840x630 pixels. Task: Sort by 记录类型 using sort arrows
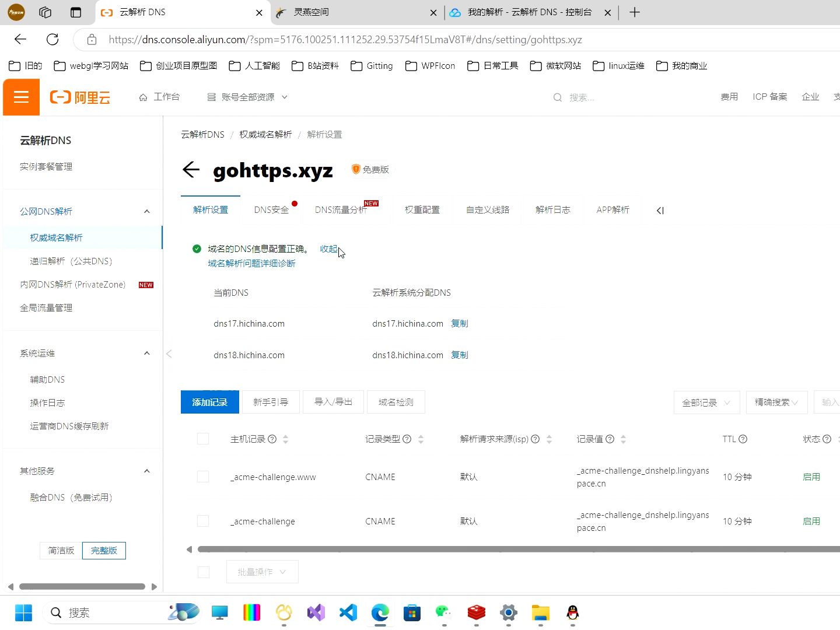[421, 439]
